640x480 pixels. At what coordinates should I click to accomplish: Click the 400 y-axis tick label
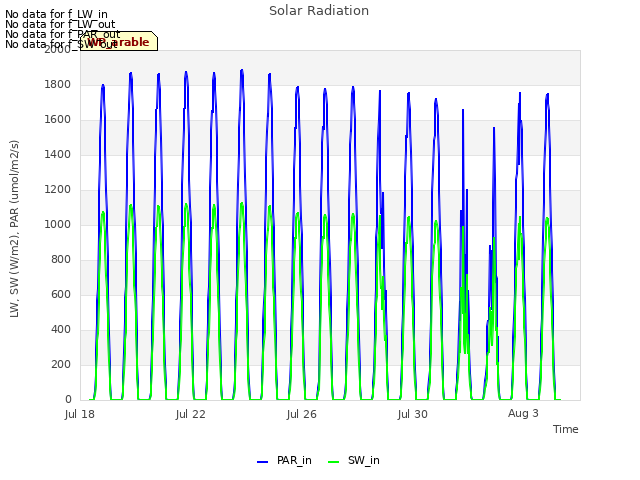point(61,329)
